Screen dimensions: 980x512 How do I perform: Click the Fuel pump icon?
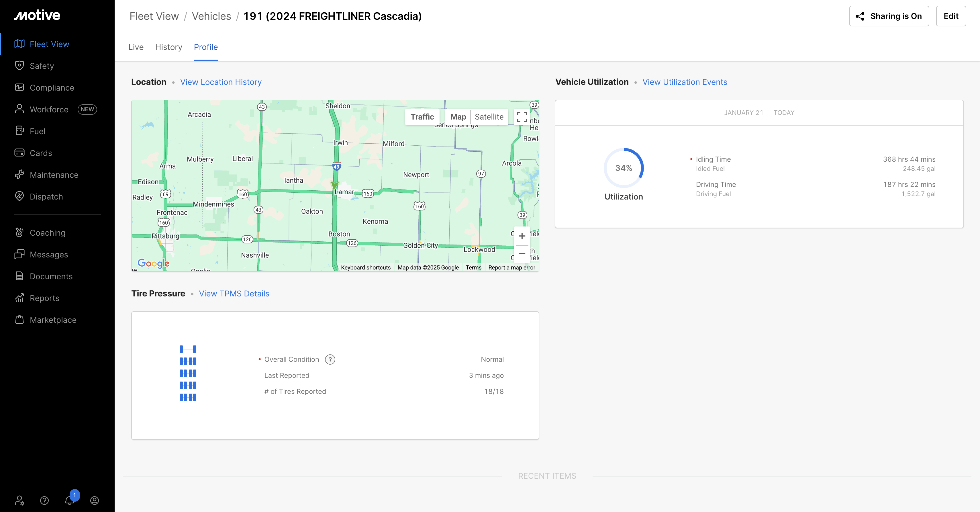(19, 131)
